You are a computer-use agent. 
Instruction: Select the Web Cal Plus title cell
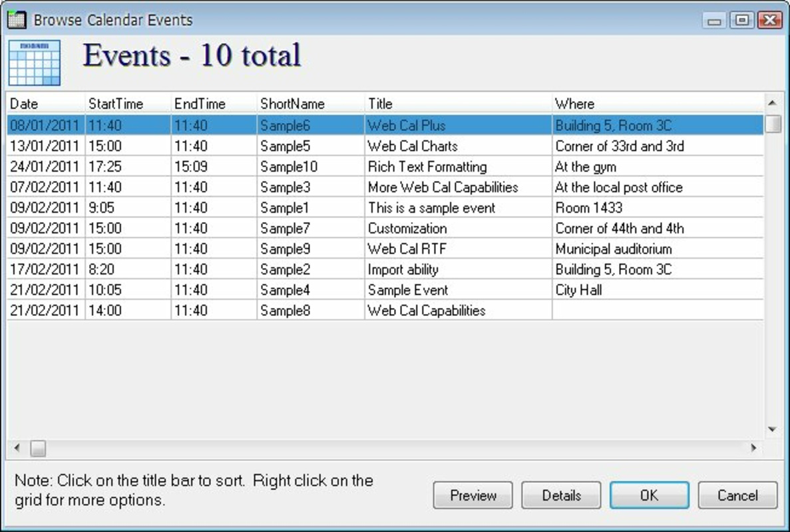pos(458,125)
